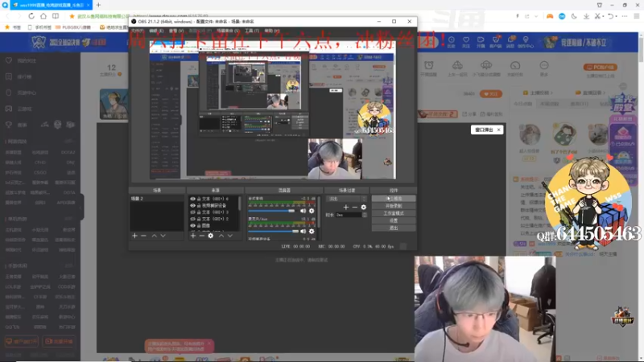Image resolution: width=644 pixels, height=362 pixels.
Task: Toggle browser night mode moon icon
Action: (x=574, y=16)
